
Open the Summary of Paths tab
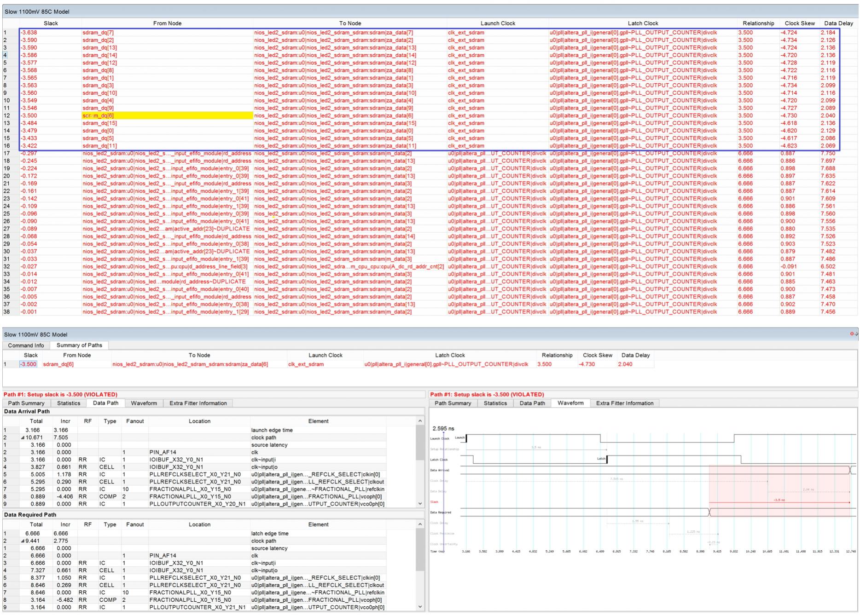click(x=79, y=345)
